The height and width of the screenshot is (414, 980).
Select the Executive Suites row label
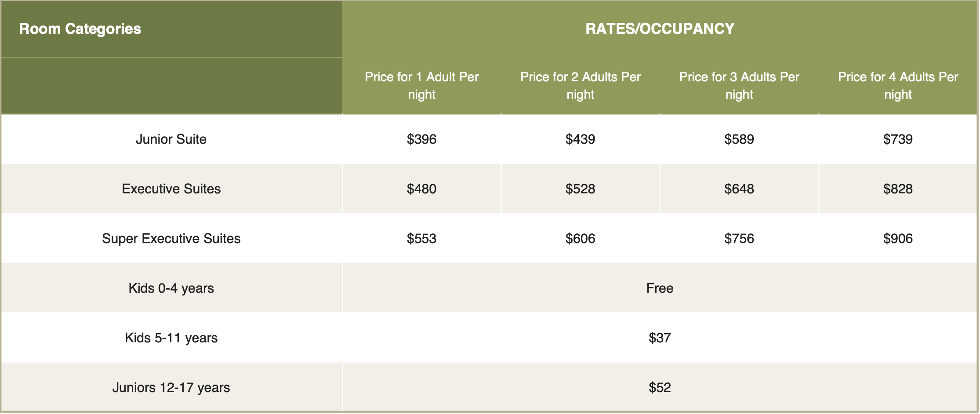(x=171, y=189)
